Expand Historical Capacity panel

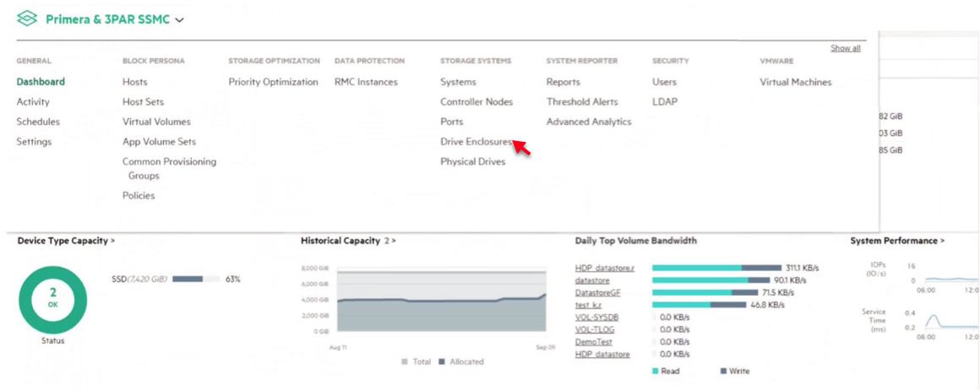[348, 241]
